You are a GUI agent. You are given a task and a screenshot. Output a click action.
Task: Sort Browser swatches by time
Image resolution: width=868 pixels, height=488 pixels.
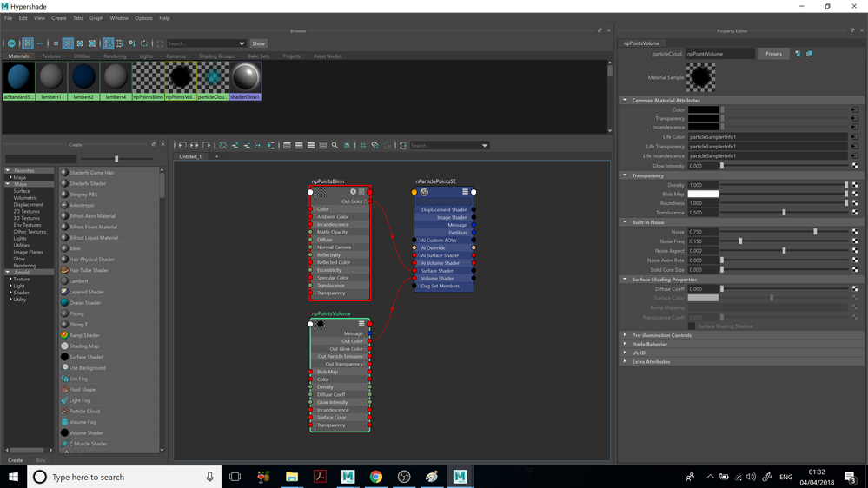click(132, 43)
